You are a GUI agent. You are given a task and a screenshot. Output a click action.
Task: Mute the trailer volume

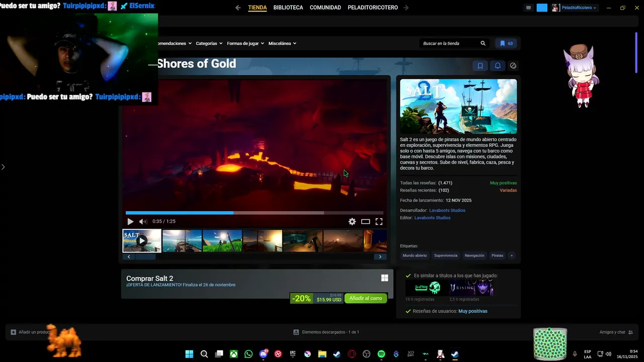(143, 221)
